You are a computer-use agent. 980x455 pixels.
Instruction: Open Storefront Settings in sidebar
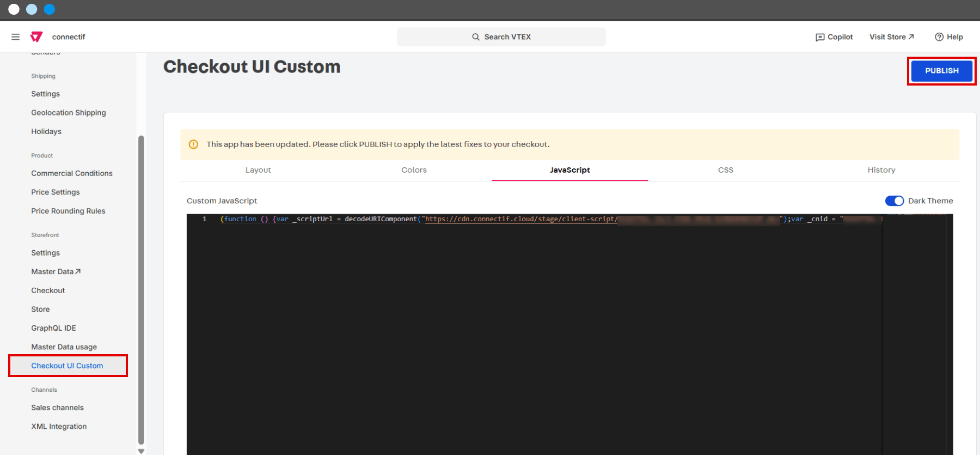point(46,253)
